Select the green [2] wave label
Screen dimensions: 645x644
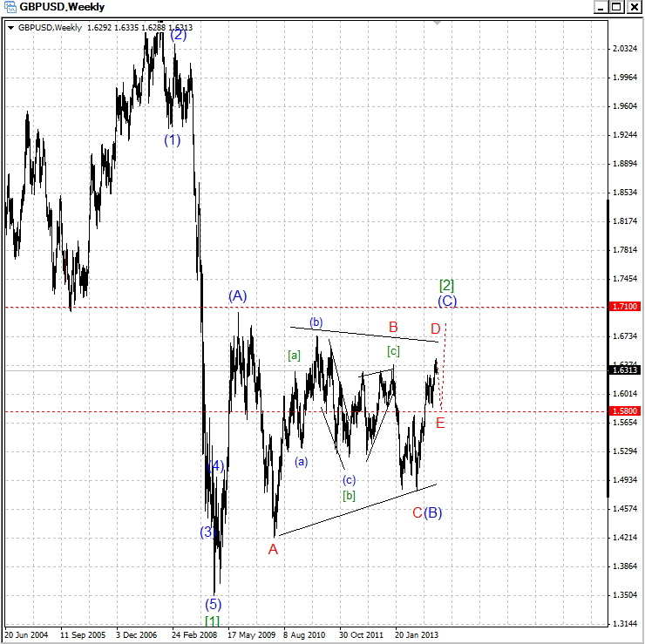pos(446,285)
